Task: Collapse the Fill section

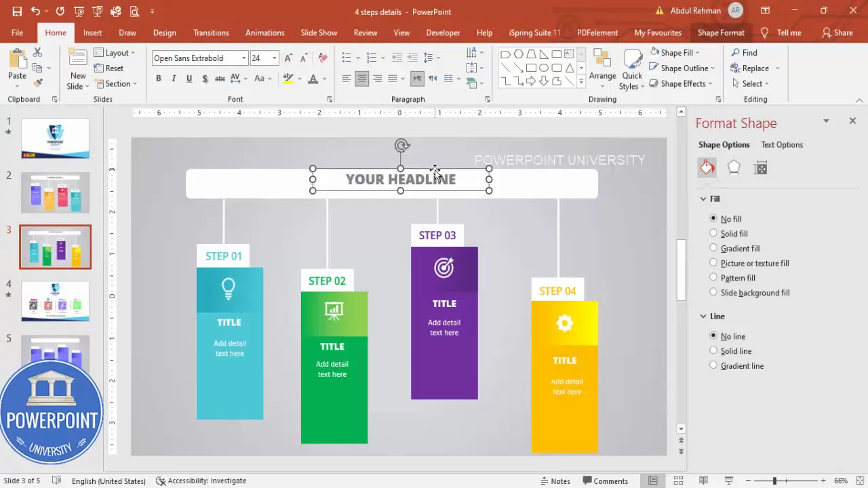Action: click(703, 199)
